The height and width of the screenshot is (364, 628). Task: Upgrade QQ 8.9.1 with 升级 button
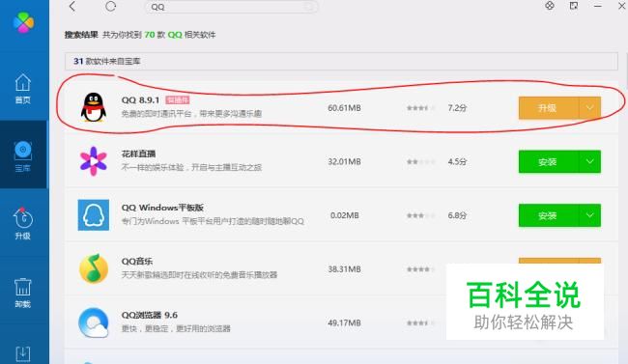(549, 108)
